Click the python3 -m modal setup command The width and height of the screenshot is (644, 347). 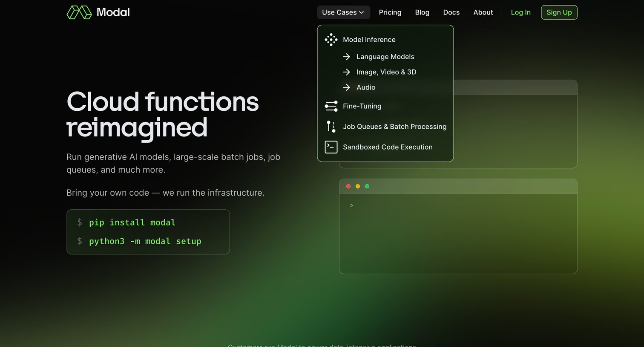(145, 241)
